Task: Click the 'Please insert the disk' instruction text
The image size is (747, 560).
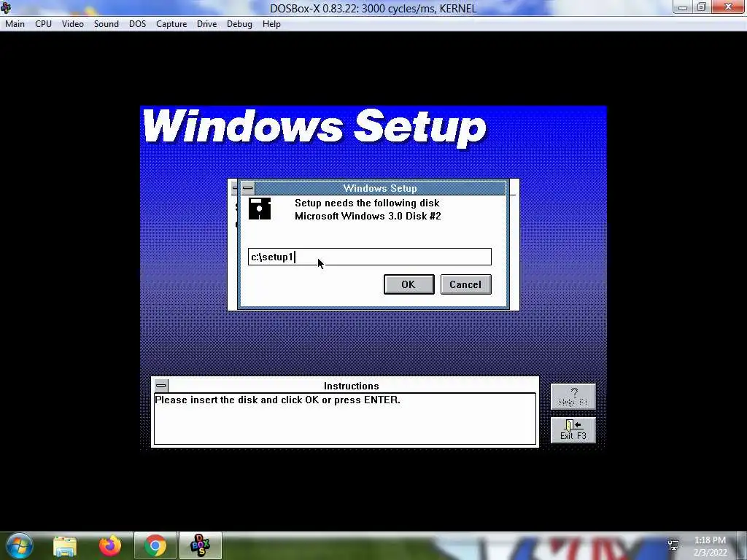Action: [x=277, y=400]
